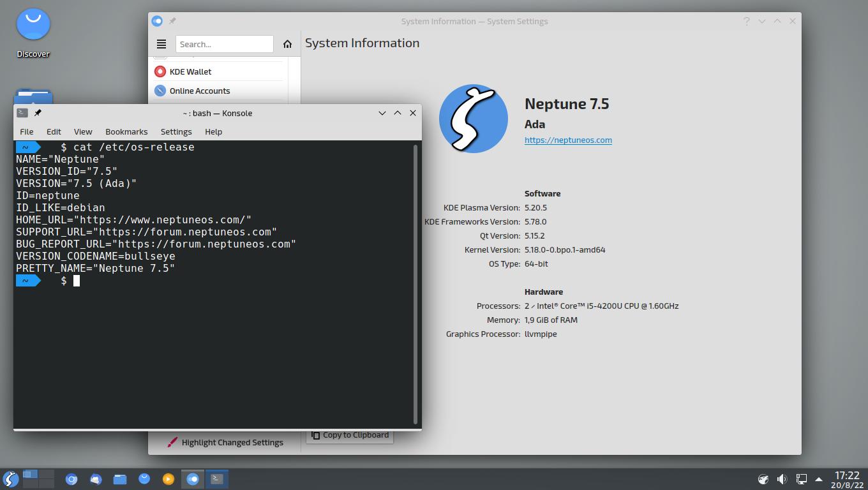Open Online Accounts settings module
Screen dimensions: 868x490
218,91
